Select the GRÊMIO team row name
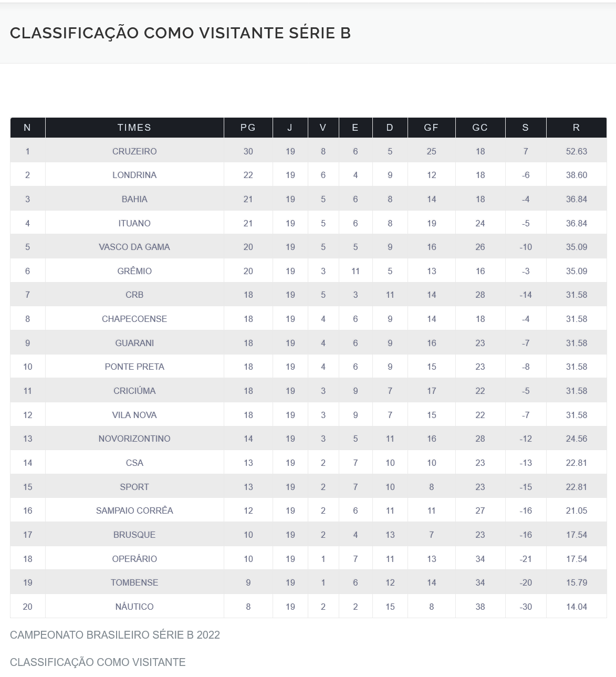Image resolution: width=616 pixels, height=677 pixels. (x=134, y=271)
